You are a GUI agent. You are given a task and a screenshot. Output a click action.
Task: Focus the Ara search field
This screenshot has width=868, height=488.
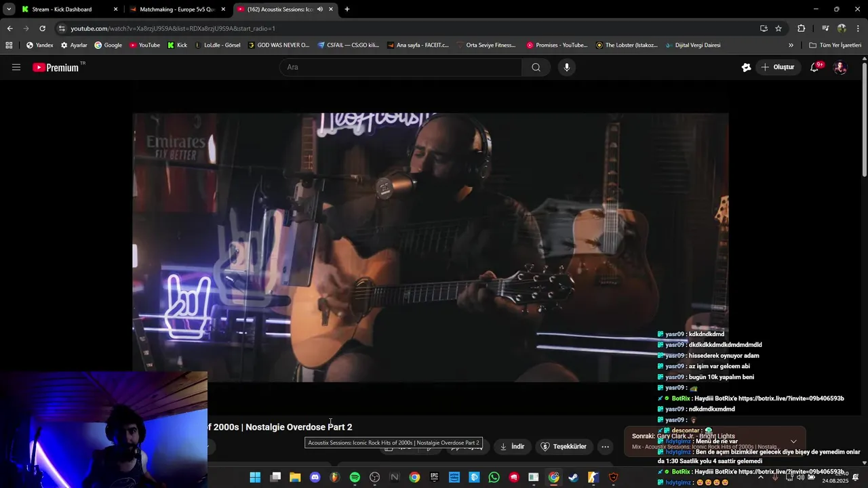coord(400,67)
